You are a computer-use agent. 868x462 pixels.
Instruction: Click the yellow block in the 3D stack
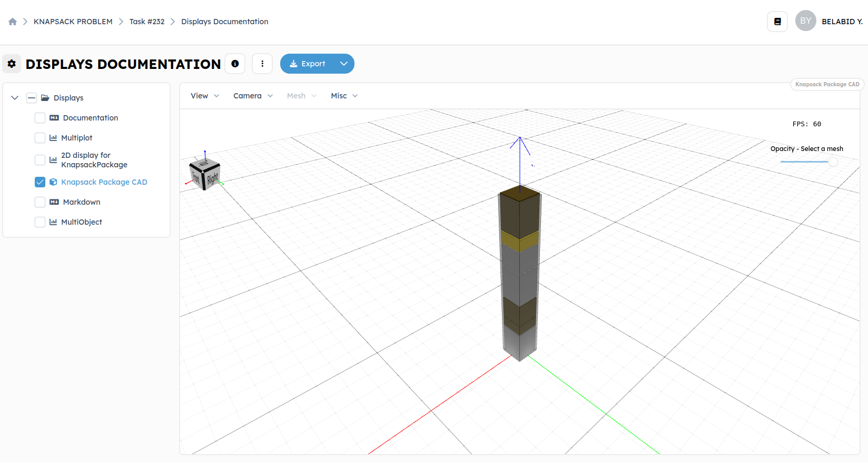point(519,242)
